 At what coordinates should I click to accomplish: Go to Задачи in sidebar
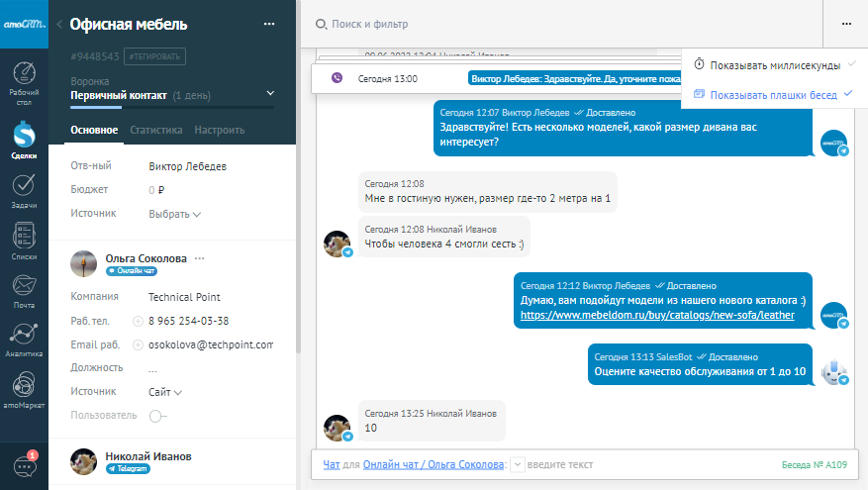(24, 189)
